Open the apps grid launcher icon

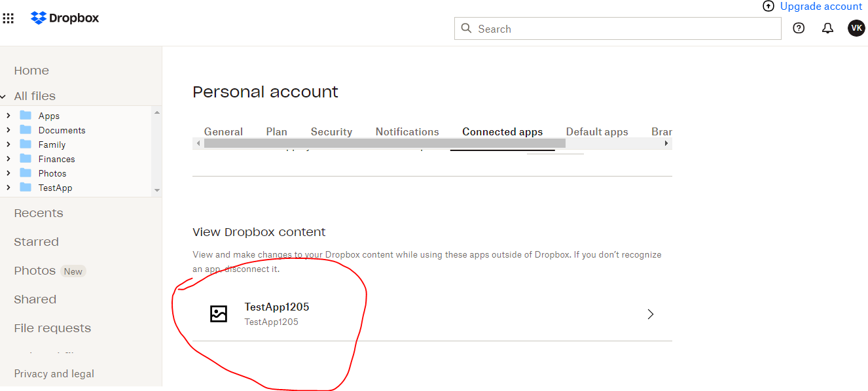9,18
